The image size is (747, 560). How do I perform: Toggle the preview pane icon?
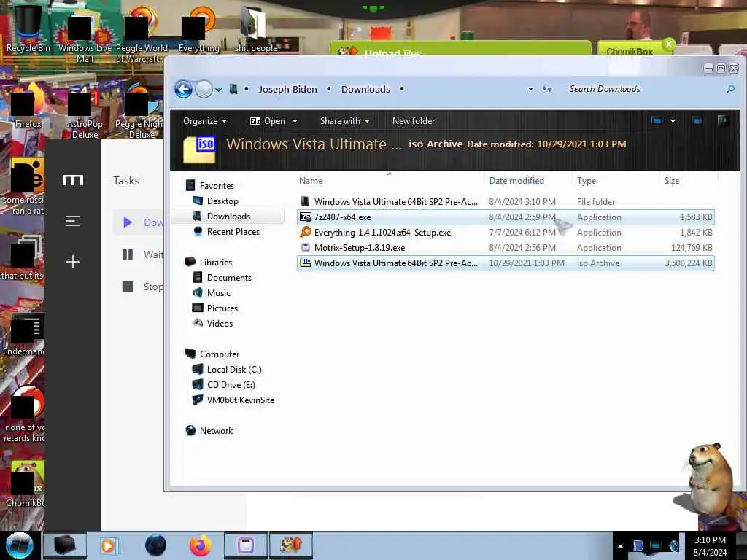pos(697,121)
